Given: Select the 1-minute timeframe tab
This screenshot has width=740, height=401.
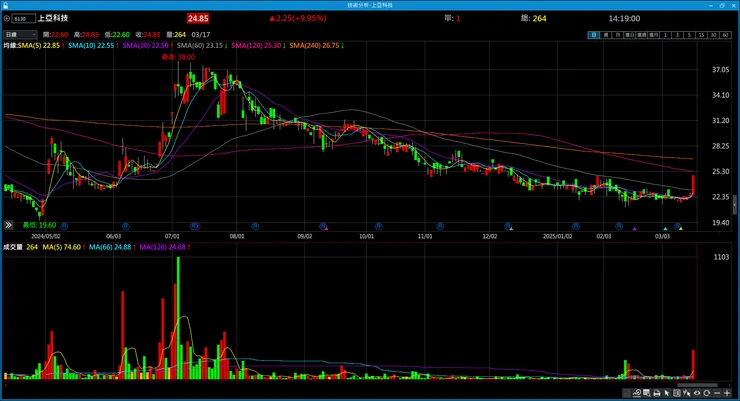Looking at the screenshot, I should click(x=665, y=35).
